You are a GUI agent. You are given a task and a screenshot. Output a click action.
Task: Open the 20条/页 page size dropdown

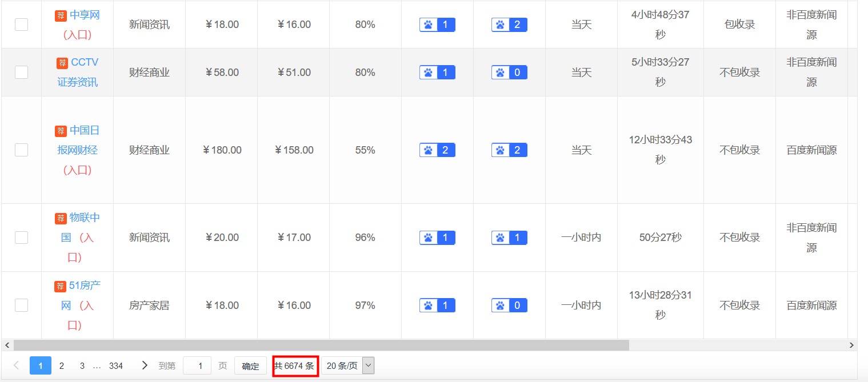347,366
